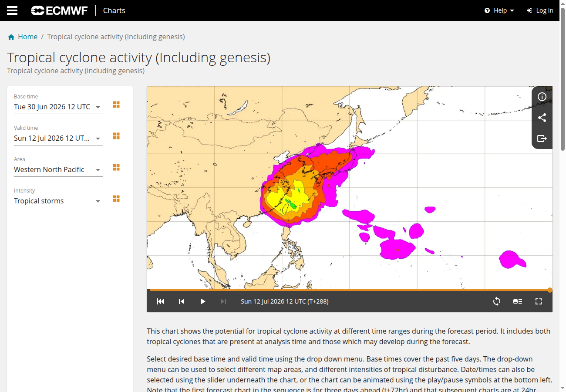Toggle fullscreen chart view

pyautogui.click(x=539, y=301)
